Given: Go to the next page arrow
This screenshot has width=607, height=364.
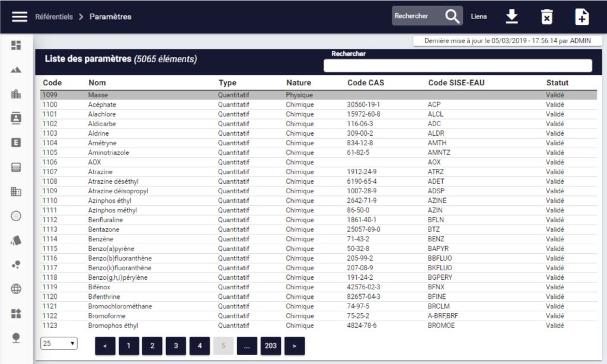Looking at the screenshot, I should pyautogui.click(x=294, y=346).
